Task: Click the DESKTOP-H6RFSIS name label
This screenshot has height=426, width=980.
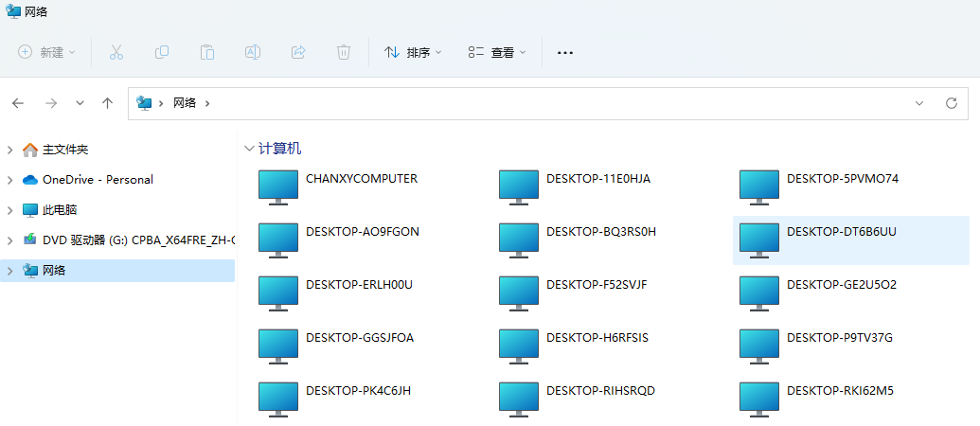Action: click(x=597, y=338)
